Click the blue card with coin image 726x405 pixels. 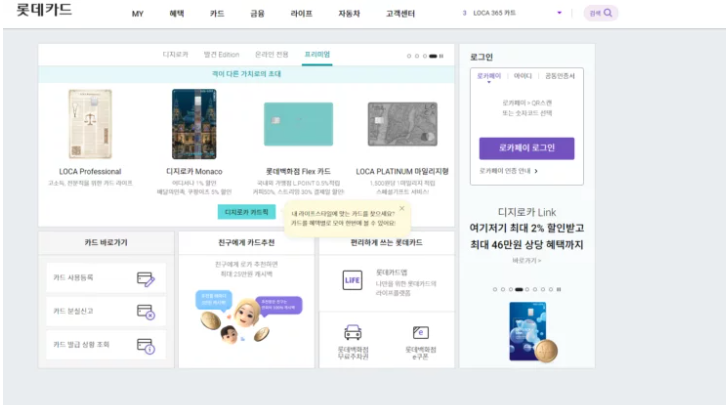coord(532,332)
